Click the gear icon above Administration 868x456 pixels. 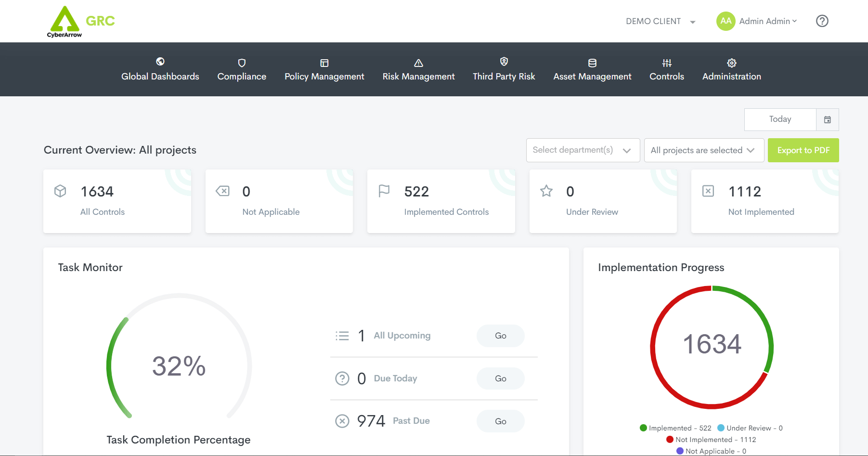[x=731, y=63]
